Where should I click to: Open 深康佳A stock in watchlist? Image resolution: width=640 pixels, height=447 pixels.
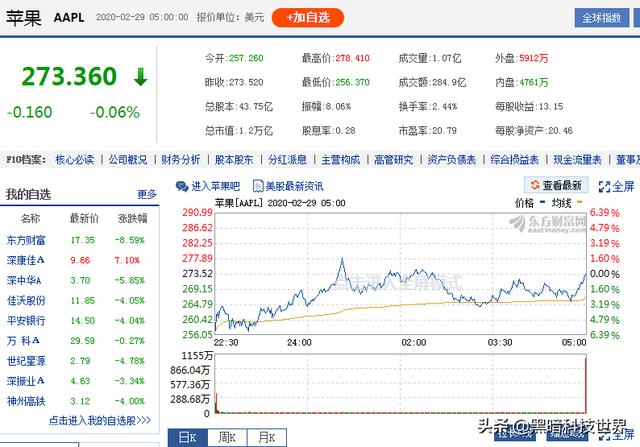26,260
